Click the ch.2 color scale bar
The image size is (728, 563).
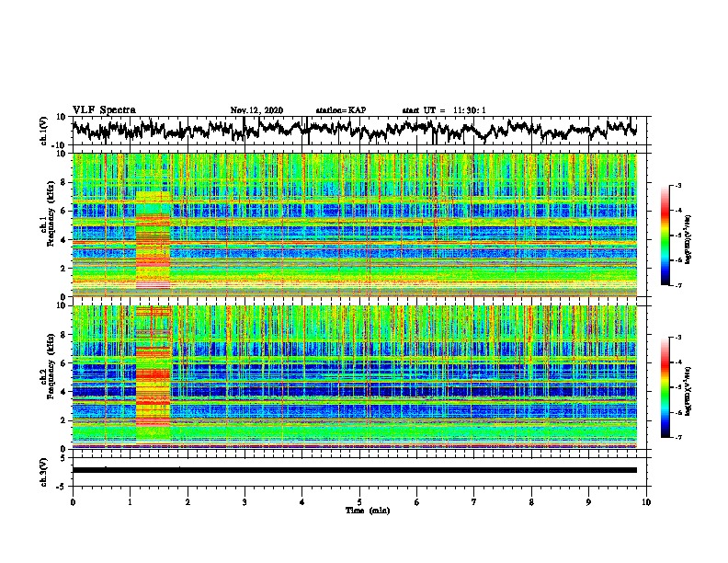point(665,387)
